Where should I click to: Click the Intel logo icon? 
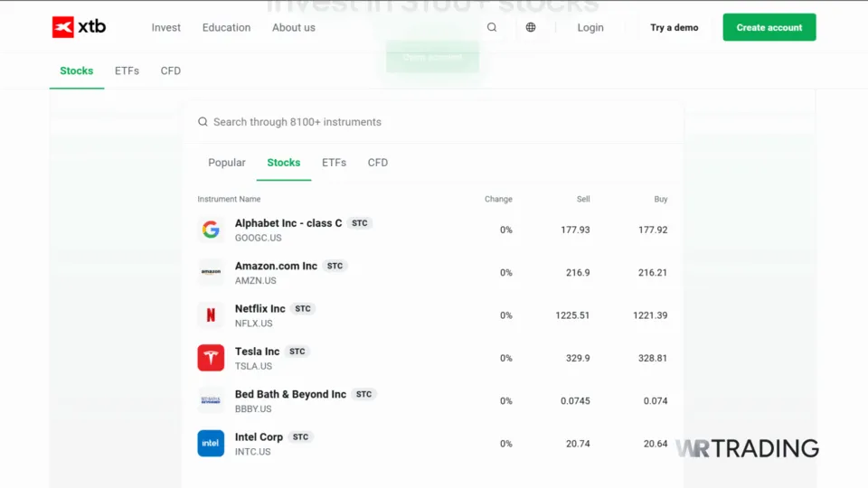tap(211, 444)
